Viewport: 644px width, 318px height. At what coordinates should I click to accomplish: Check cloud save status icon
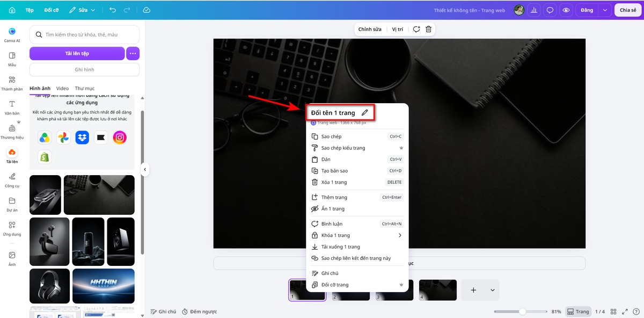pyautogui.click(x=147, y=10)
